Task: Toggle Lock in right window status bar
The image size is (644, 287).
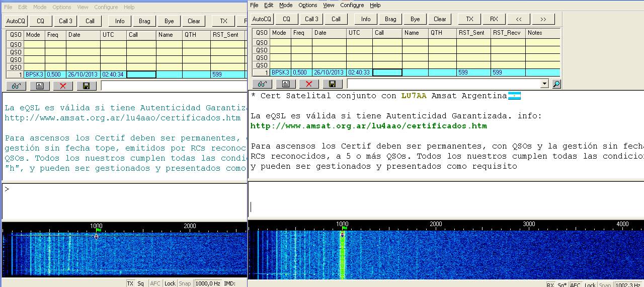Action: pyautogui.click(x=590, y=285)
